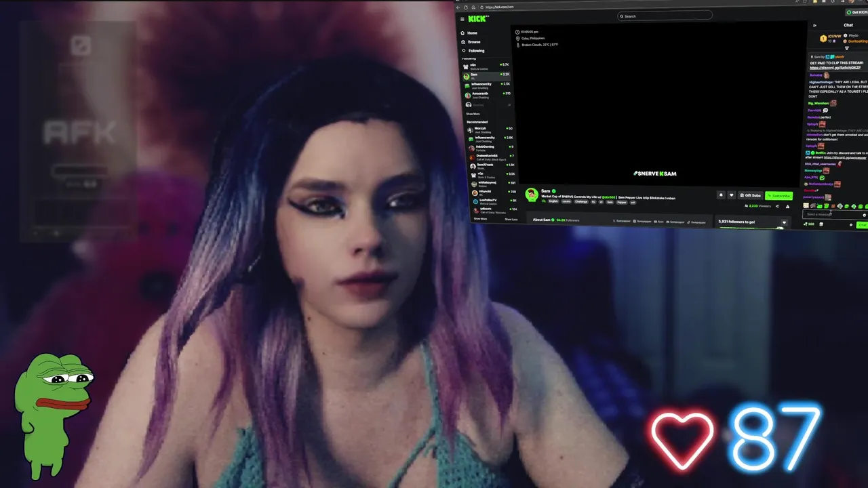Screen dimensions: 868x488
Task: Select whiteboymaj in Recommended list
Action: (x=492, y=184)
